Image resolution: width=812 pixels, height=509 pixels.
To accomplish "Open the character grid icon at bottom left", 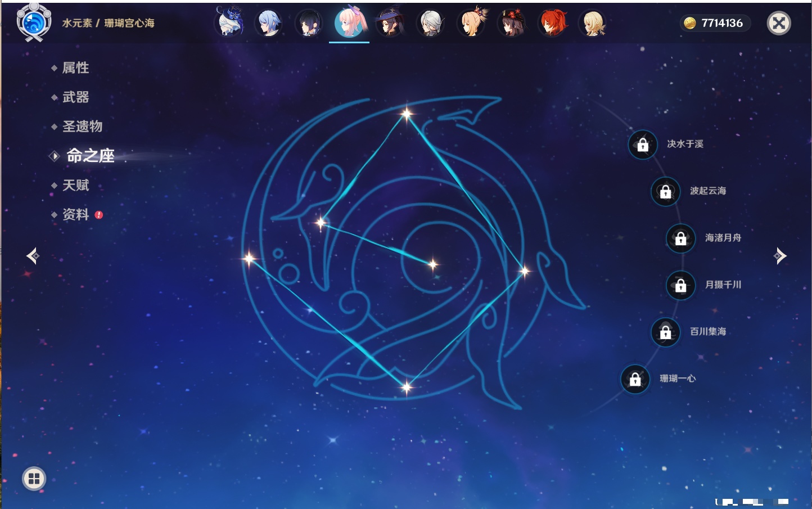I will coord(34,479).
